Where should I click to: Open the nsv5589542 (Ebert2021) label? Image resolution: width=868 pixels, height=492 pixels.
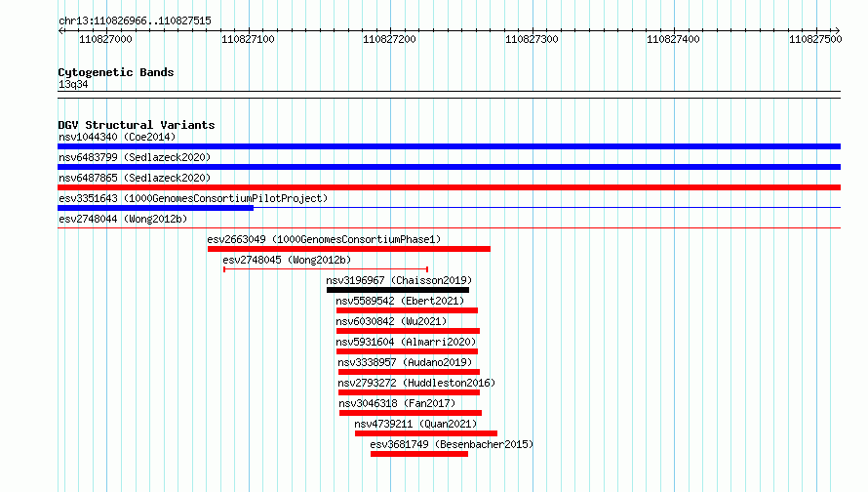pos(400,301)
